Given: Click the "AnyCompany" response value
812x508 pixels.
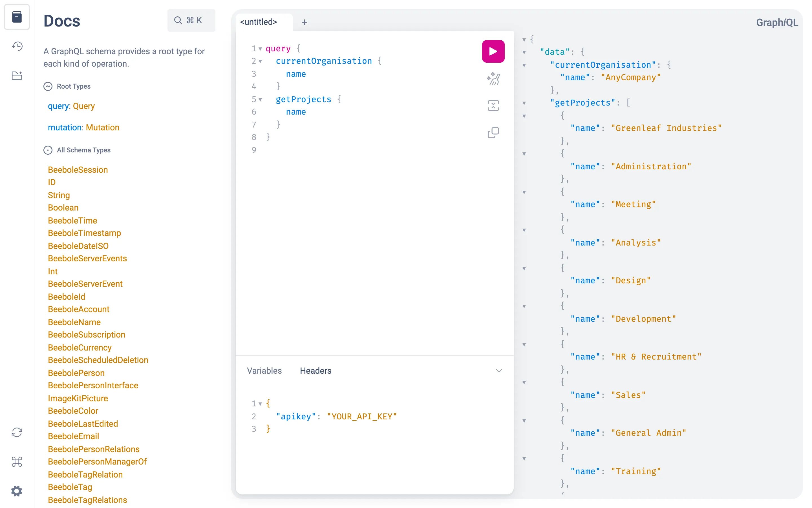Looking at the screenshot, I should (630, 77).
